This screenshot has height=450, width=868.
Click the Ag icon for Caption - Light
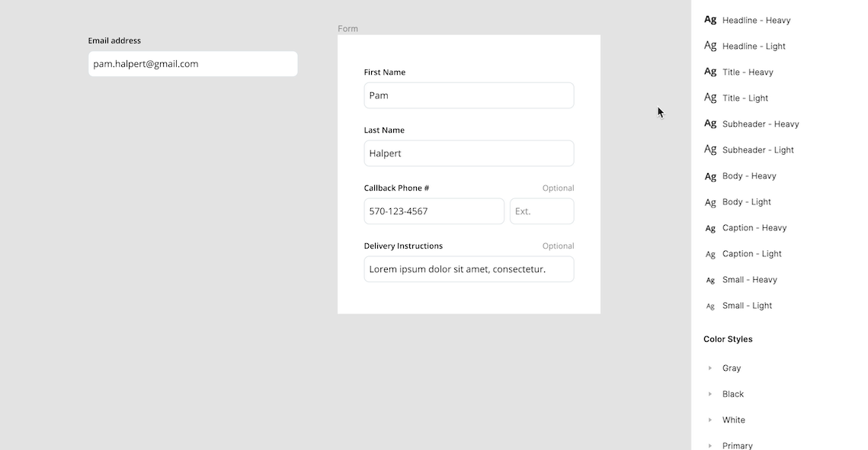tap(710, 255)
